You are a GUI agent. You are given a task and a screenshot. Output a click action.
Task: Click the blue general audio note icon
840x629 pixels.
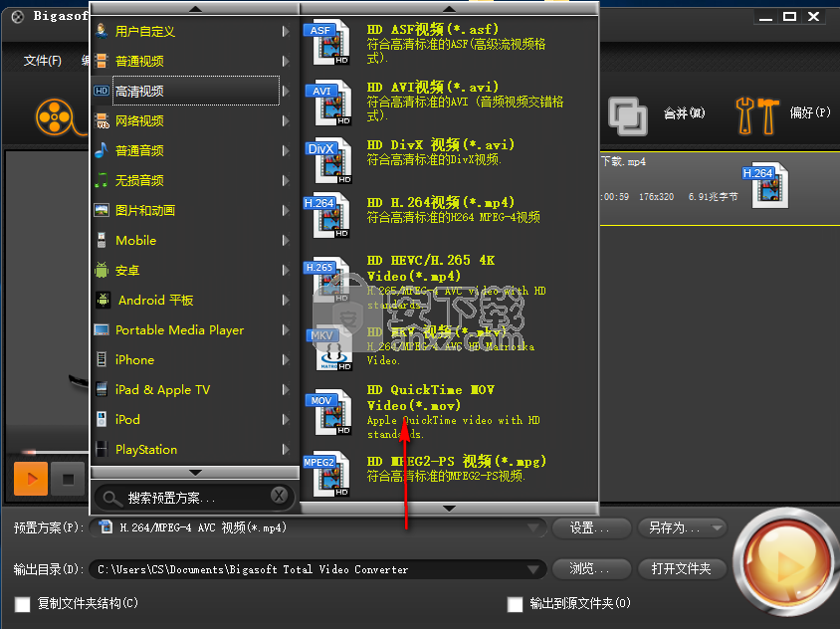click(x=102, y=150)
